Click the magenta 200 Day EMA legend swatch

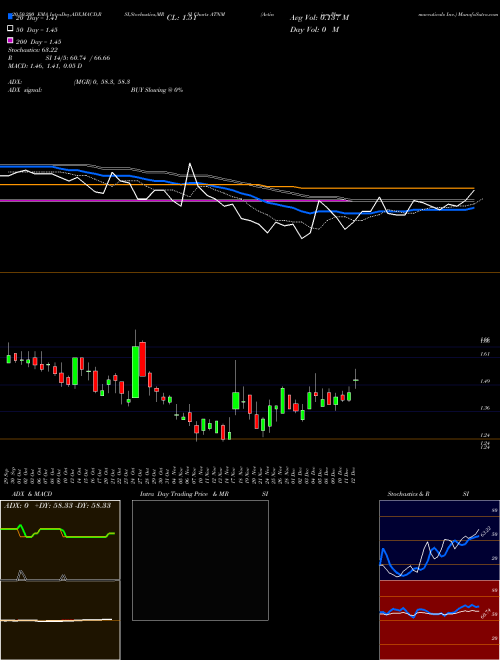click(10, 40)
